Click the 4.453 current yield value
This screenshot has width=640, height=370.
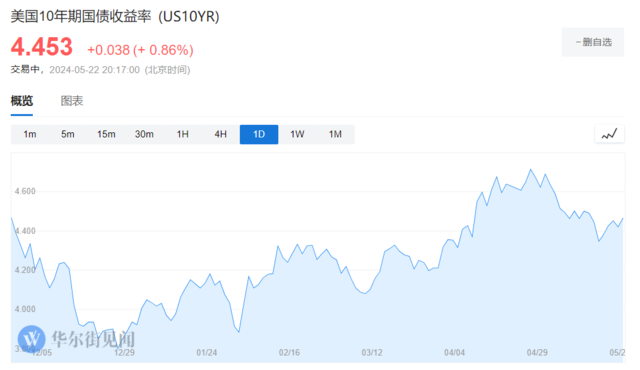42,47
